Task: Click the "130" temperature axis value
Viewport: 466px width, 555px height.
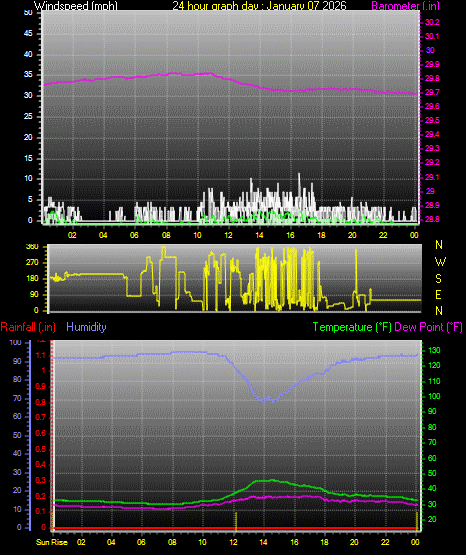Action: [434, 350]
